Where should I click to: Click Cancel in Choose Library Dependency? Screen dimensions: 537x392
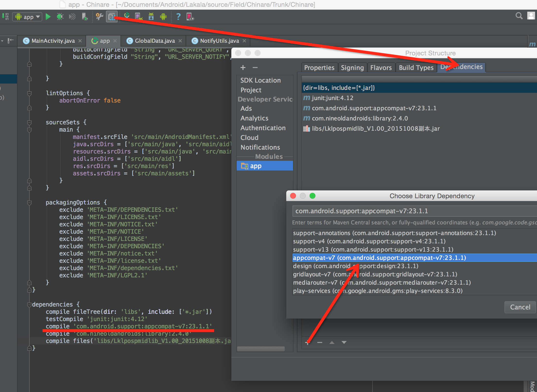(520, 307)
